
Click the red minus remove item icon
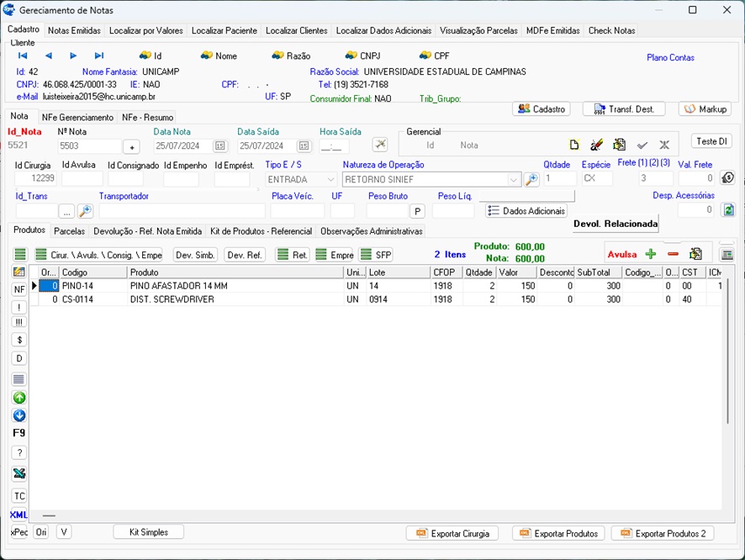coord(673,254)
